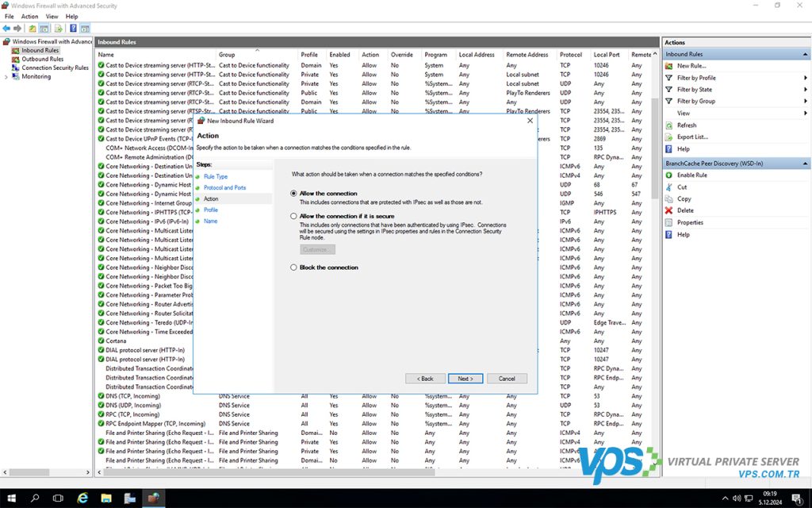Sort by the Local Port column header
812x508 pixels.
(x=610, y=55)
